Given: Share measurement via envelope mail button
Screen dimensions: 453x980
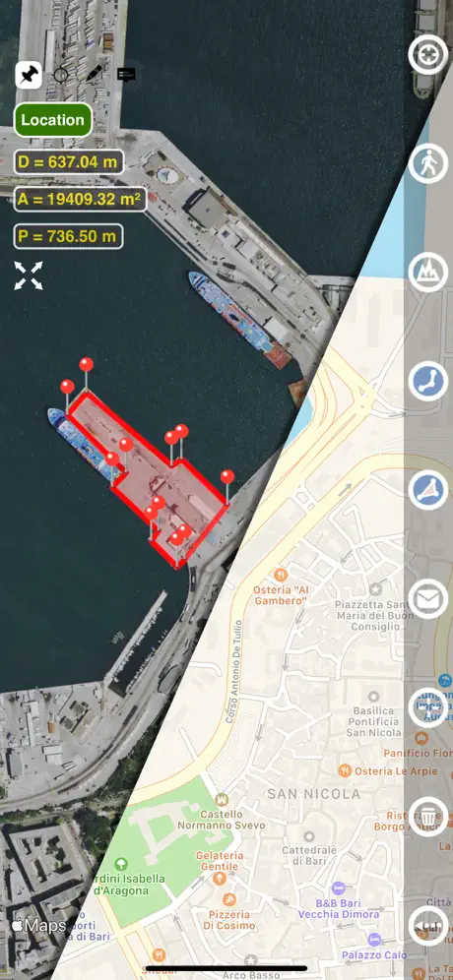Looking at the screenshot, I should click(x=428, y=599).
